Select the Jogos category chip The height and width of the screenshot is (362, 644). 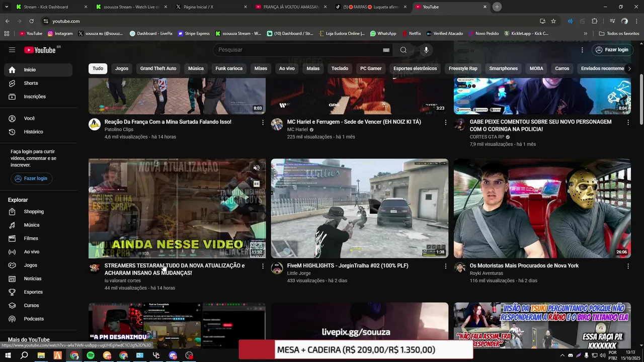click(122, 68)
